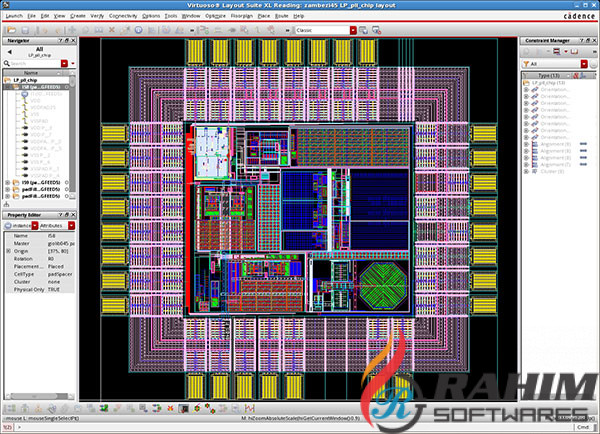Open the Help menu
This screenshot has height=434, width=600.
pos(298,16)
